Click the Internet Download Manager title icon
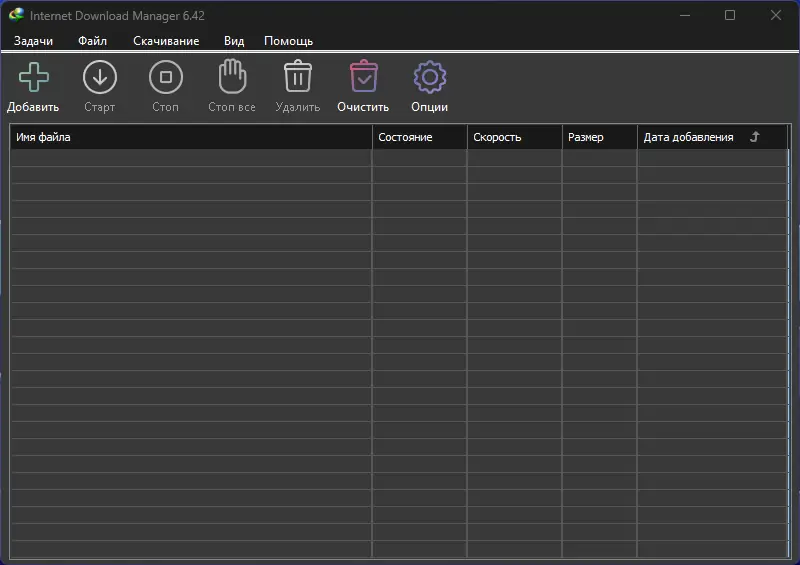The image size is (800, 565). (16, 15)
